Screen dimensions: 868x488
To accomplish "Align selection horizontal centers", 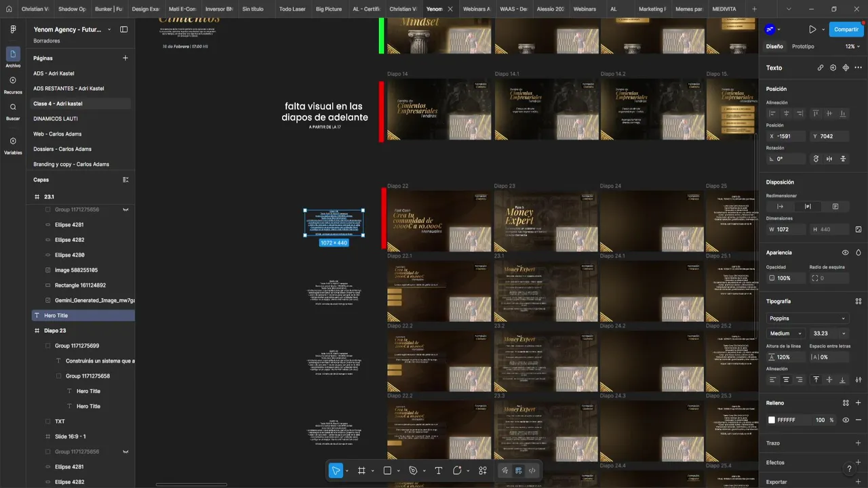I will [787, 113].
